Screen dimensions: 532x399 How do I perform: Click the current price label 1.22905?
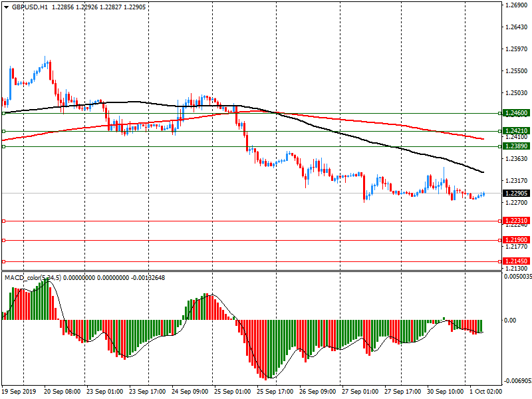516,193
